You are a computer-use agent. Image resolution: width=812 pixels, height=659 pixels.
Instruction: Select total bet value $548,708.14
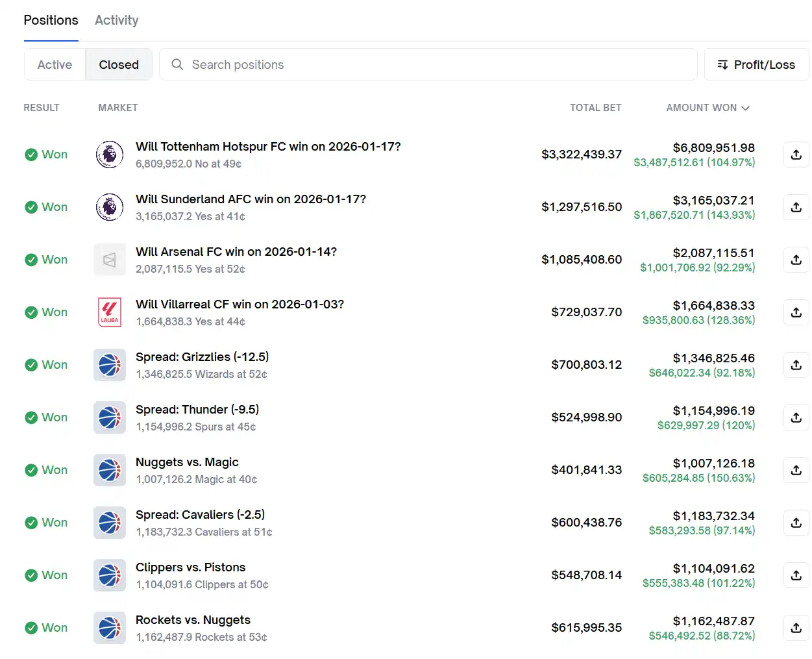(587, 575)
